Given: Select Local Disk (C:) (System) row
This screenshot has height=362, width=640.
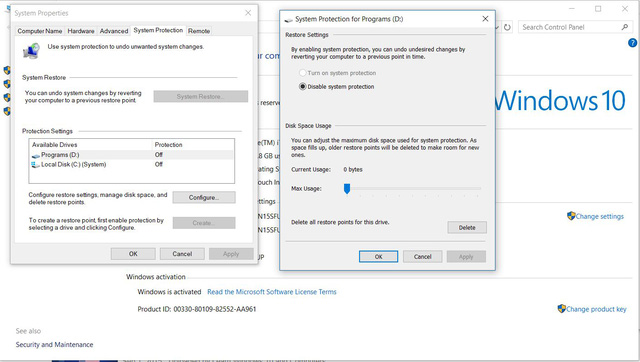Looking at the screenshot, I should point(131,164).
